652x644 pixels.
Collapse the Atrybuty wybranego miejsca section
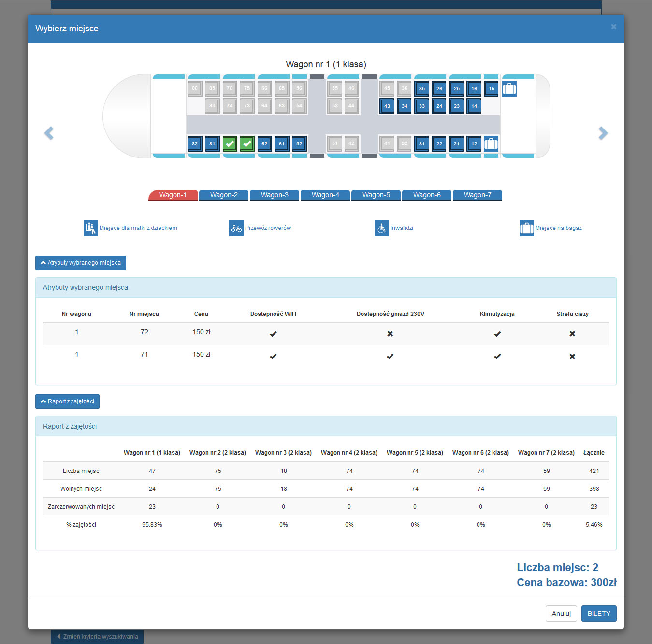pos(81,263)
